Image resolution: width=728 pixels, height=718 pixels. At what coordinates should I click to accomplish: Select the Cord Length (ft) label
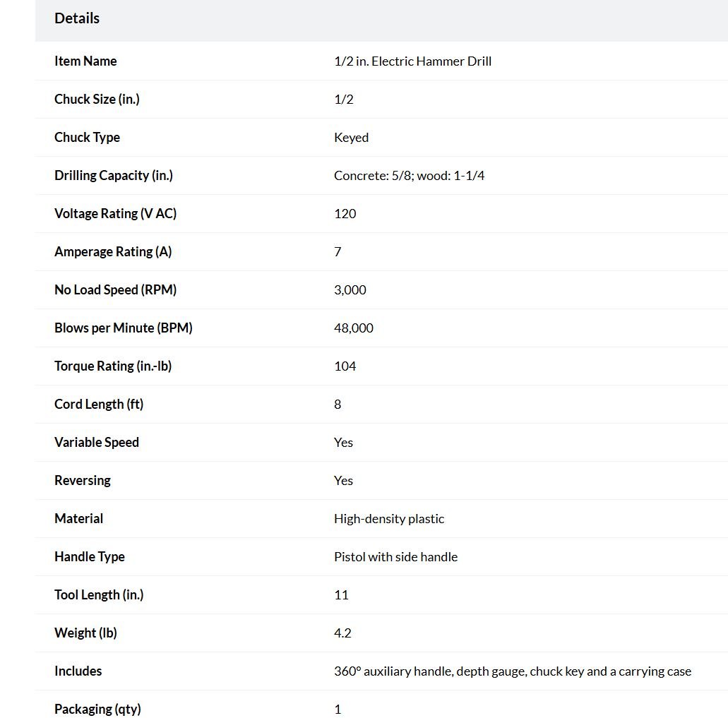[98, 405]
